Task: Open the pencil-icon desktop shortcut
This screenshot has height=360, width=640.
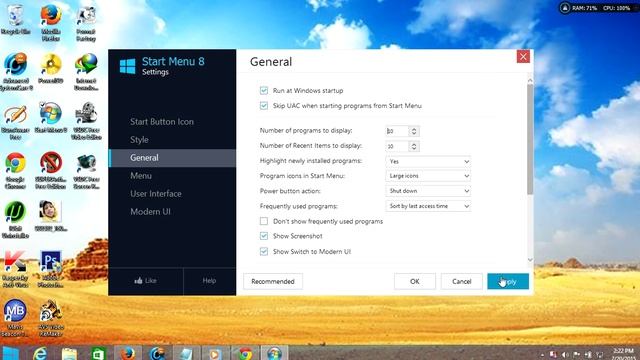Action: click(16, 122)
